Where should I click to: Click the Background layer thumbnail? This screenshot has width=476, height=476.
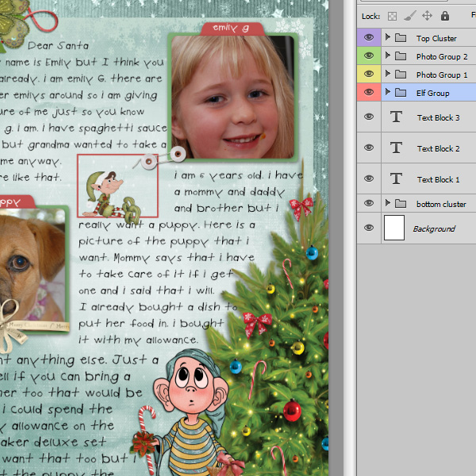pos(394,228)
